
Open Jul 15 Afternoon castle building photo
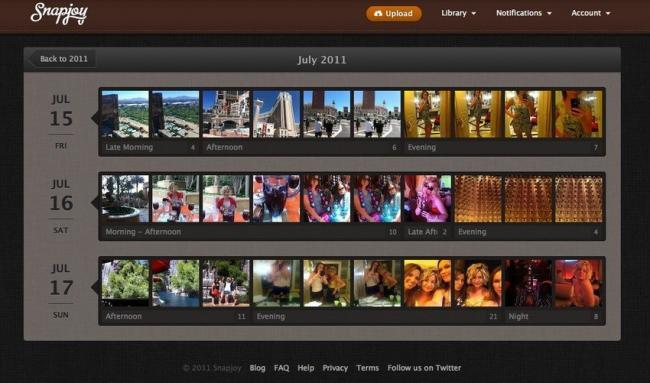click(226, 114)
